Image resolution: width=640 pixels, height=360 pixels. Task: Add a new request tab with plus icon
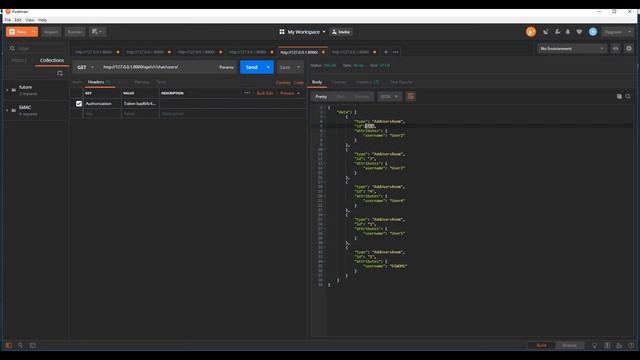click(x=385, y=52)
